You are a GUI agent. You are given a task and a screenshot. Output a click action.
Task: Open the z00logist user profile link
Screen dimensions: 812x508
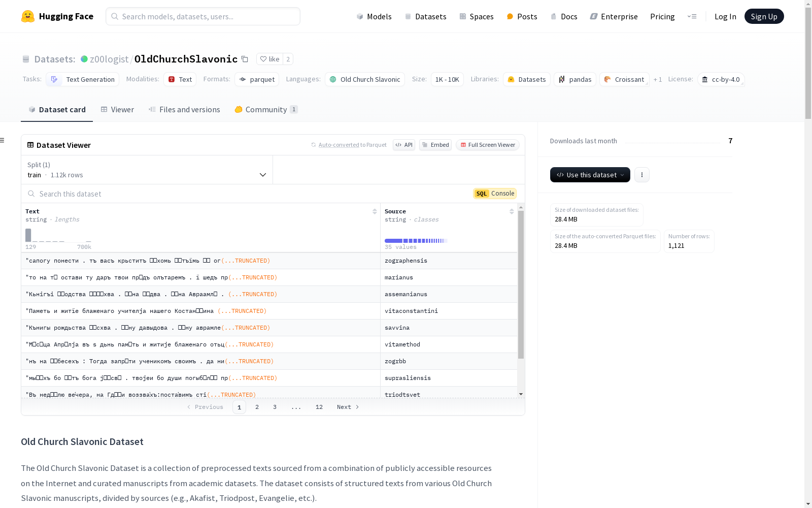tap(109, 59)
